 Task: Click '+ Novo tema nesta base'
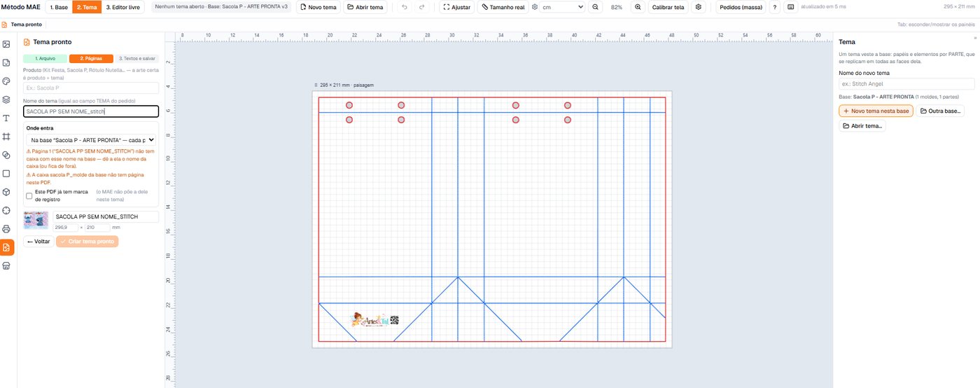(x=876, y=111)
